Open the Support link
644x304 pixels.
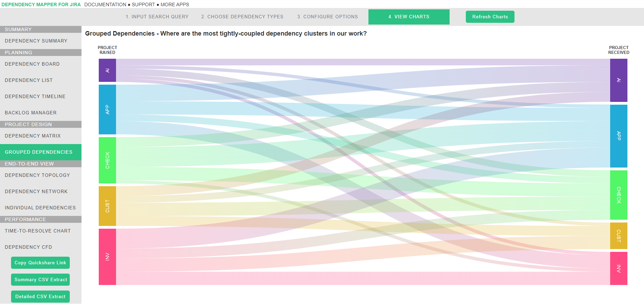point(143,4)
